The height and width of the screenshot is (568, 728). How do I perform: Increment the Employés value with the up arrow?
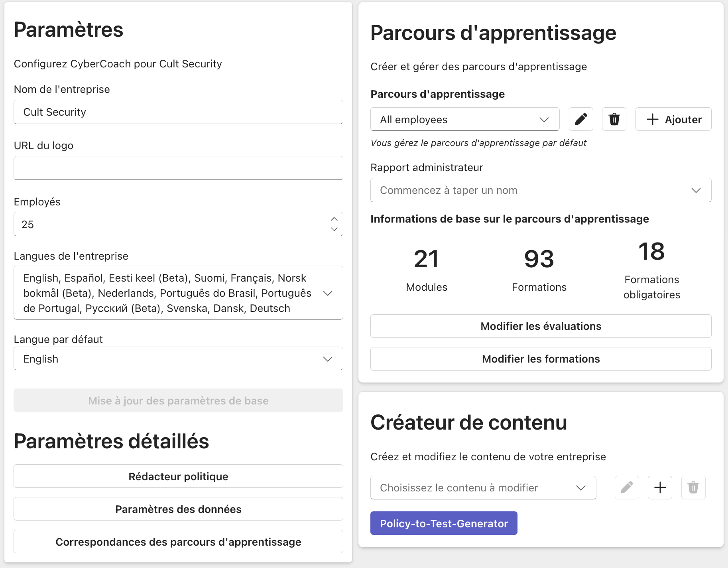pos(334,219)
